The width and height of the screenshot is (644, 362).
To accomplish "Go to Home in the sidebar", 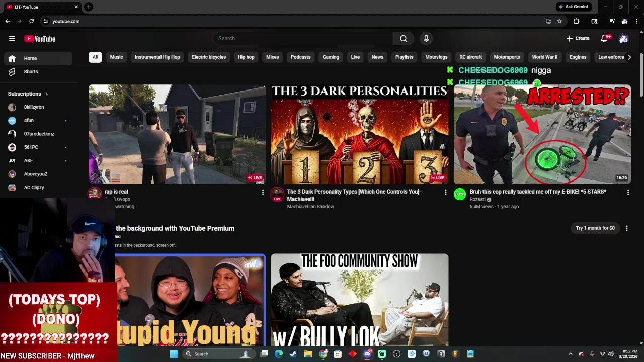I will (x=38, y=58).
